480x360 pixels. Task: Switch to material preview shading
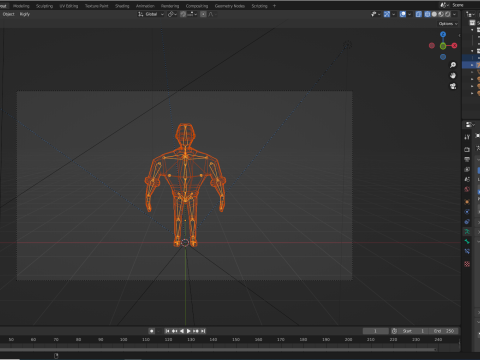click(441, 14)
